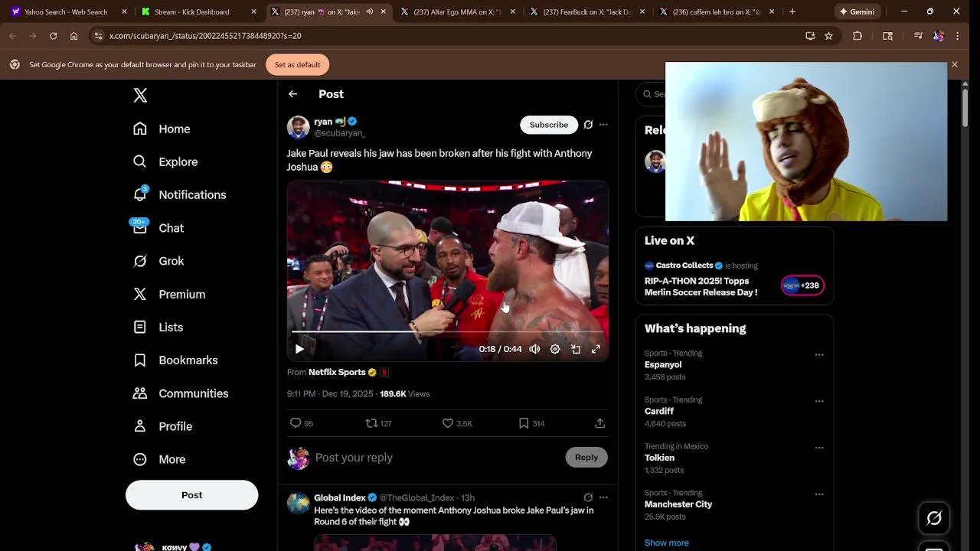Open Chrome extensions puzzle icon

(x=857, y=36)
